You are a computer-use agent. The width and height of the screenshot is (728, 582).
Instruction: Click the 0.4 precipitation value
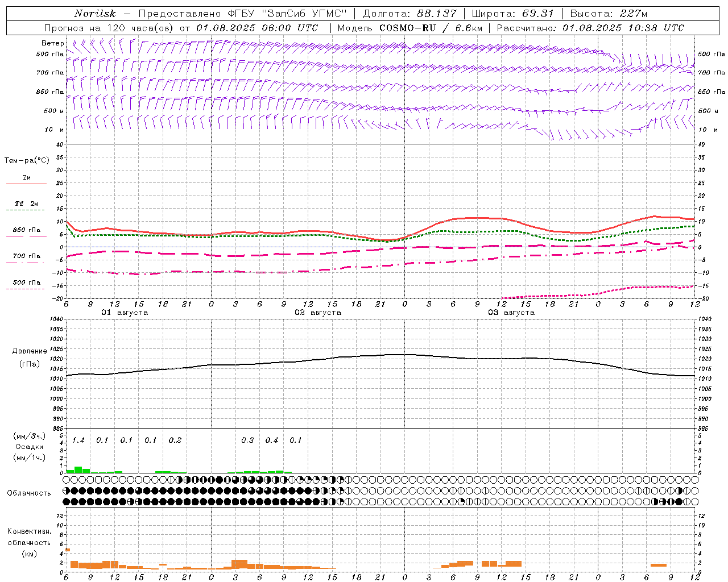pos(272,440)
